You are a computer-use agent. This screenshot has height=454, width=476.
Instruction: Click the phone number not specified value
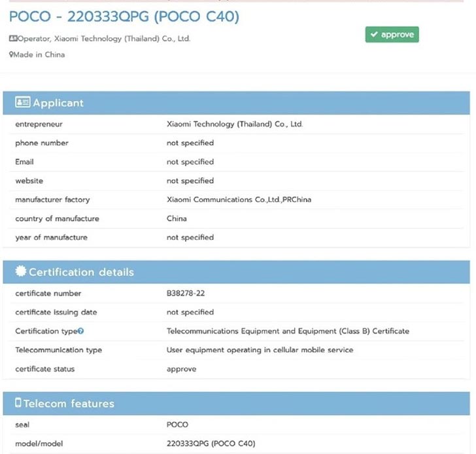(x=190, y=143)
